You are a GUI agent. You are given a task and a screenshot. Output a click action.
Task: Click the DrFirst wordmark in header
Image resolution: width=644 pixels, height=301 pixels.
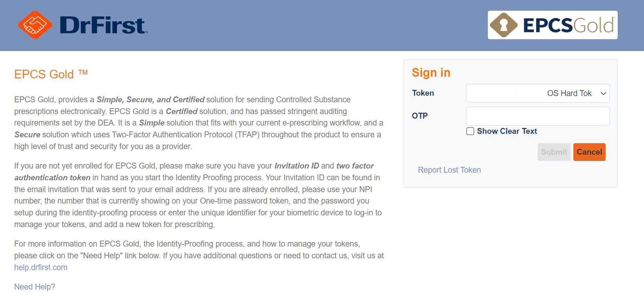[x=104, y=25]
